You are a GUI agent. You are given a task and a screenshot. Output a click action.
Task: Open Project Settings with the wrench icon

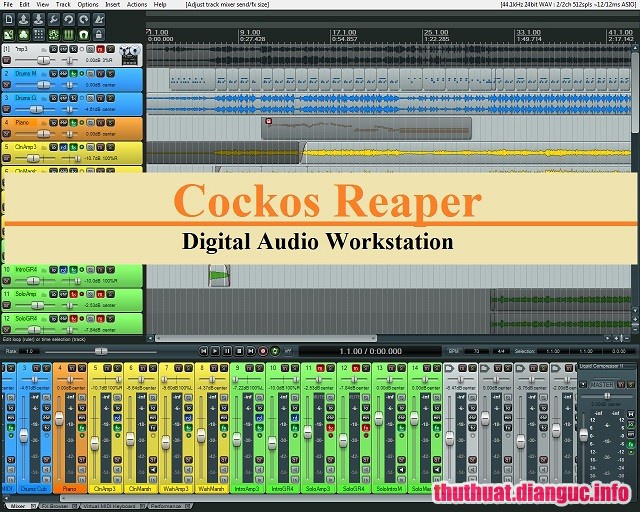coord(53,19)
